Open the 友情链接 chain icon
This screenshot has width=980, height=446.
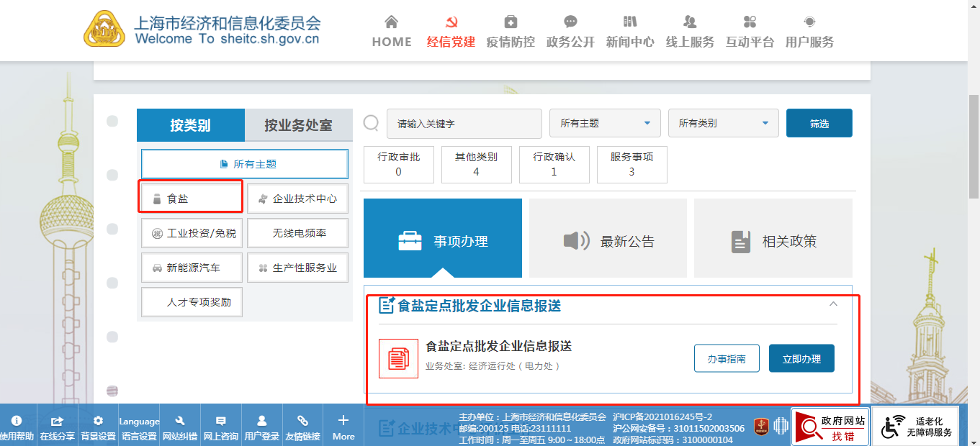tap(303, 421)
